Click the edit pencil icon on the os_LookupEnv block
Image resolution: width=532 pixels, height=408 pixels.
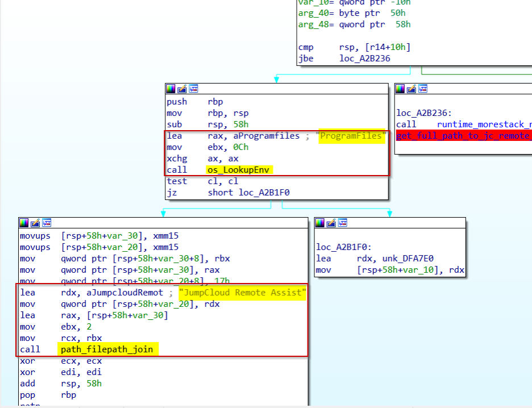(x=182, y=89)
